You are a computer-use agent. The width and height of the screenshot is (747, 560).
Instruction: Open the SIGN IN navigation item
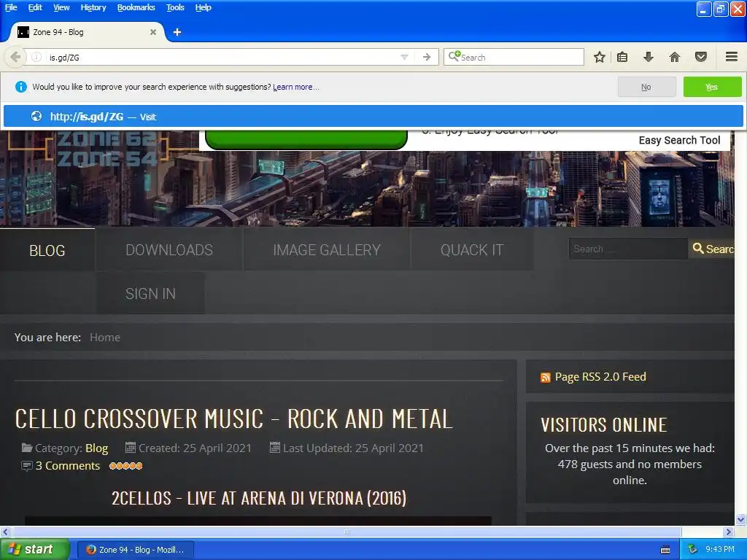coord(150,293)
